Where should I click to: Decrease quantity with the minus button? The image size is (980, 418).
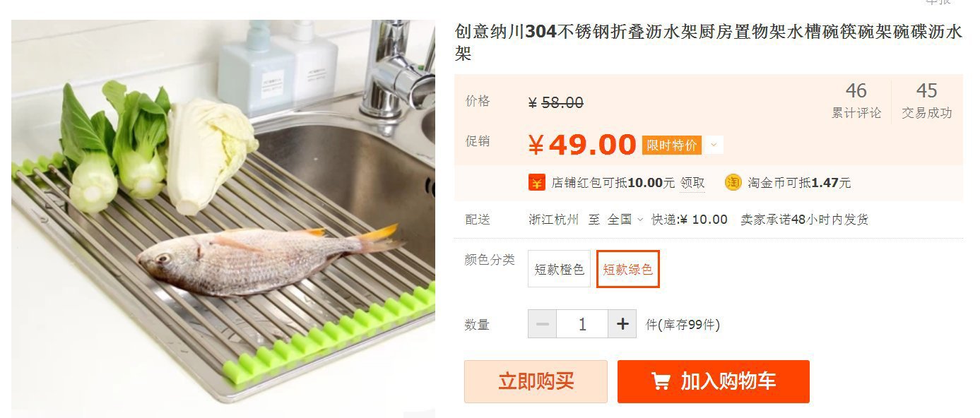(x=542, y=324)
